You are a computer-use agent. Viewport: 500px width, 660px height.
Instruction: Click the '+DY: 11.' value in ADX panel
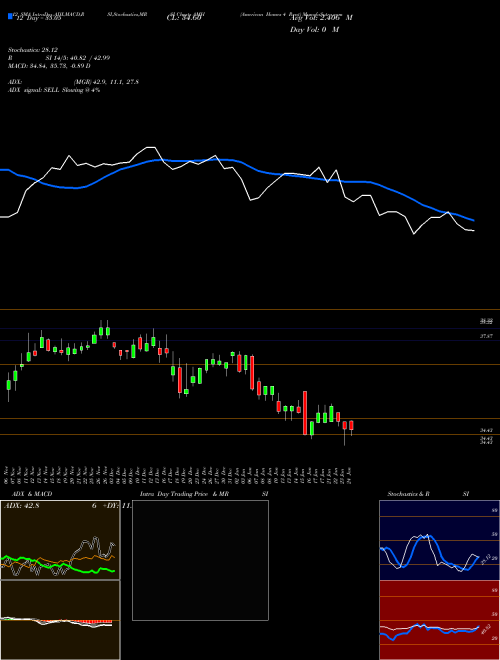pos(116,506)
